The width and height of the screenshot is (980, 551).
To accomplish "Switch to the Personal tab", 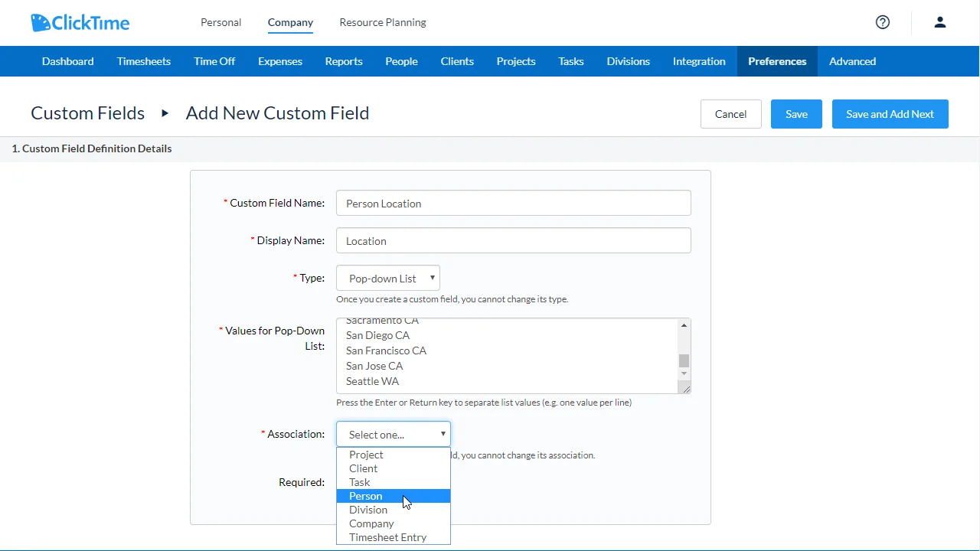I will 220,22.
